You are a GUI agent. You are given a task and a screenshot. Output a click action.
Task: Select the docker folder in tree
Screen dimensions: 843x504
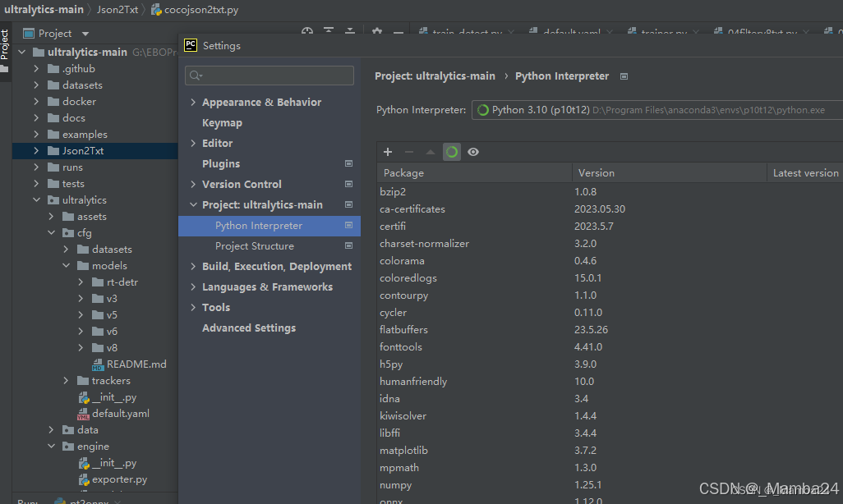click(x=79, y=102)
